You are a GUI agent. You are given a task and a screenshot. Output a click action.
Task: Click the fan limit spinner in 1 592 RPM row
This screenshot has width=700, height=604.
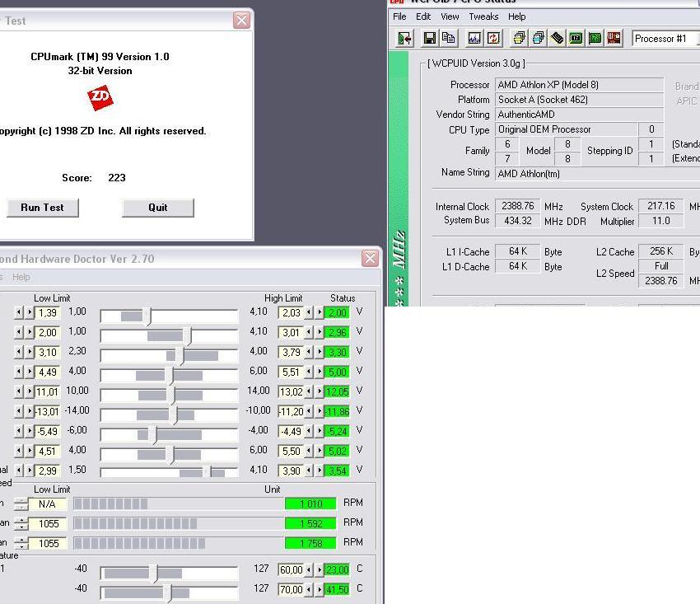click(x=21, y=523)
